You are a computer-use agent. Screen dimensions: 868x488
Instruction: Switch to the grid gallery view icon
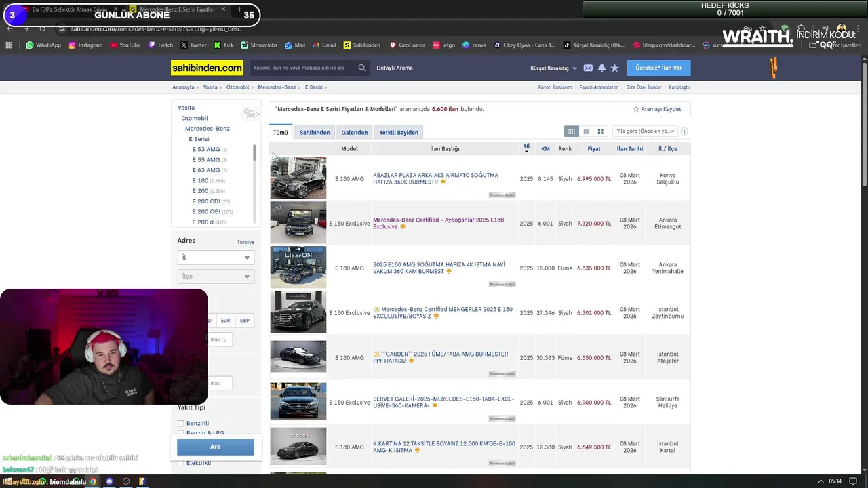click(x=600, y=131)
